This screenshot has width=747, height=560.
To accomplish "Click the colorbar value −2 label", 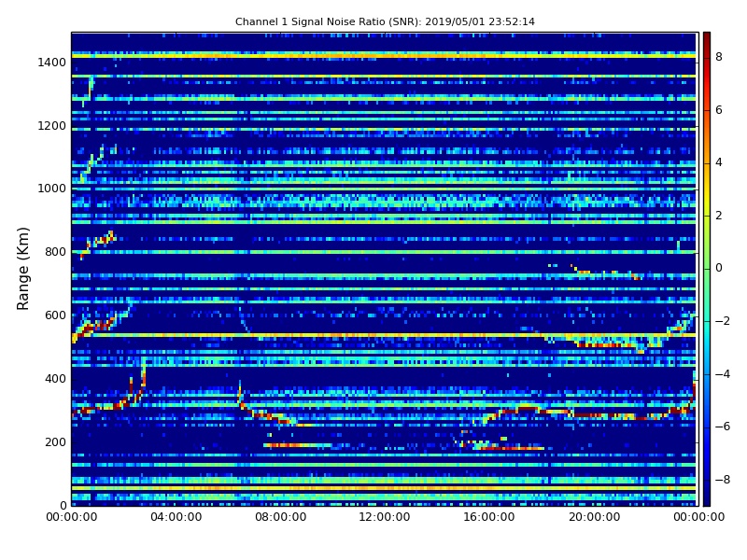I will coord(723,321).
